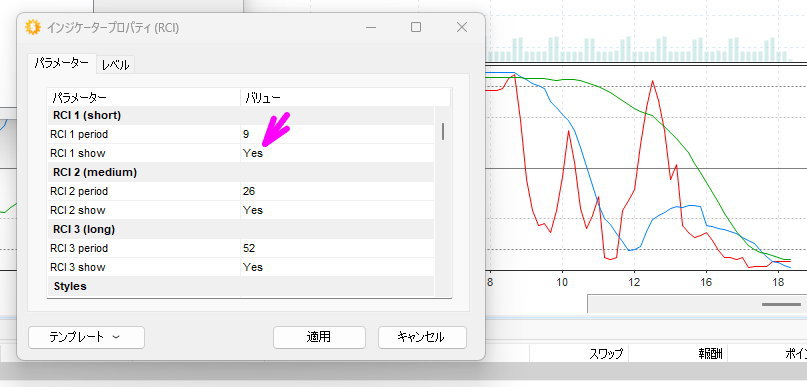
Task: Open the テンプレート dropdown
Action: tap(86, 337)
